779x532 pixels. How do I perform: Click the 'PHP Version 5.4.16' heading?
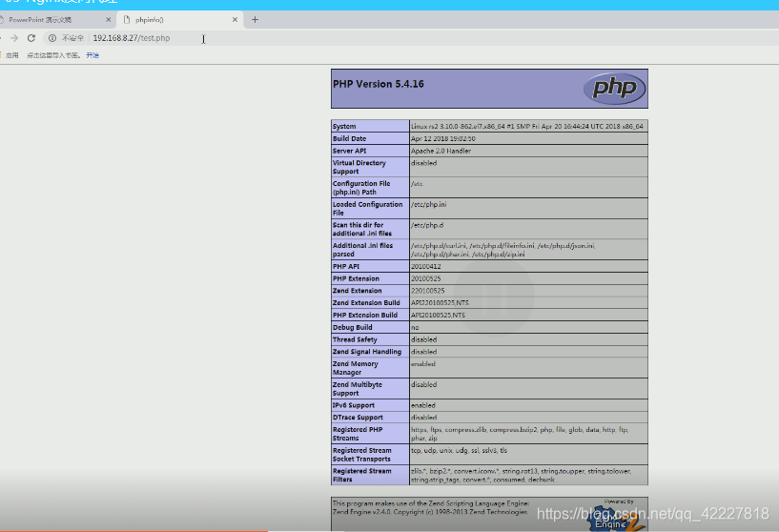[379, 84]
